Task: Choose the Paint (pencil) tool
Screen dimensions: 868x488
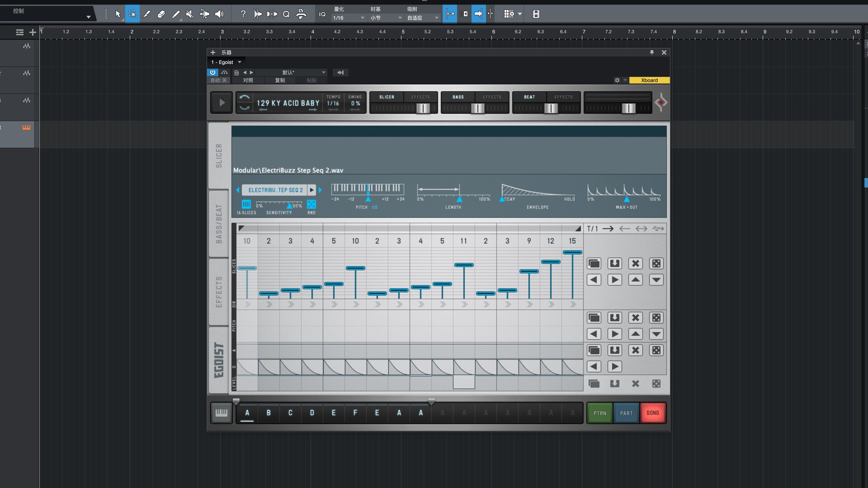Action: coord(147,14)
